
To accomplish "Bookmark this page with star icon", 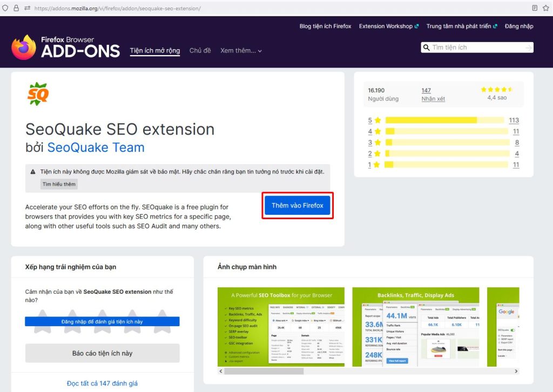I will click(x=546, y=8).
